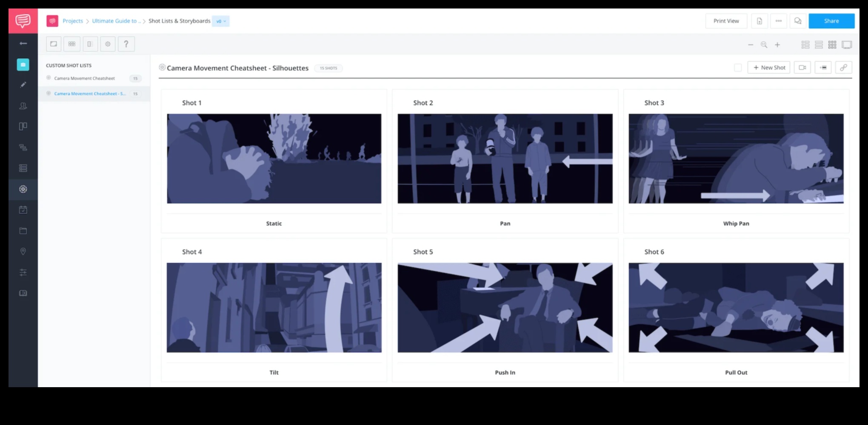This screenshot has height=425, width=868.
Task: Go to Projects breadcrumb link
Action: [x=73, y=21]
